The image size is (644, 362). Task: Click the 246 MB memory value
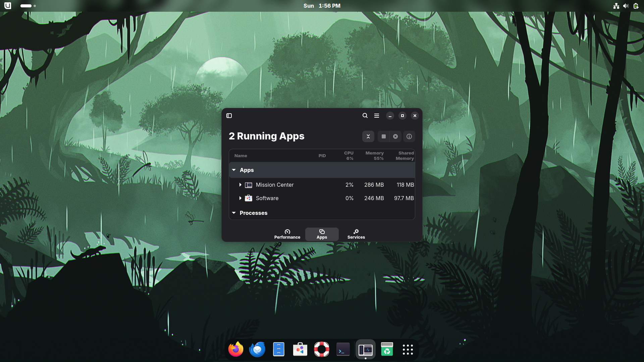pyautogui.click(x=374, y=198)
